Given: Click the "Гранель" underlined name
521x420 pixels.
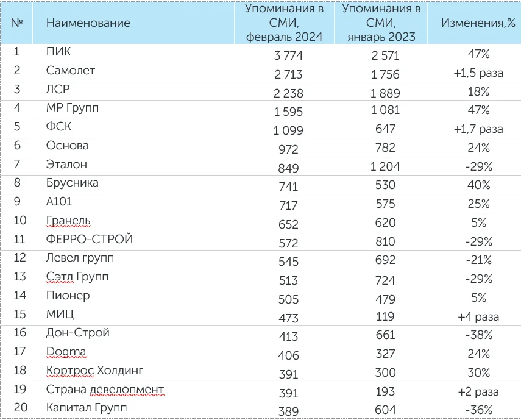Looking at the screenshot, I should point(68,221).
